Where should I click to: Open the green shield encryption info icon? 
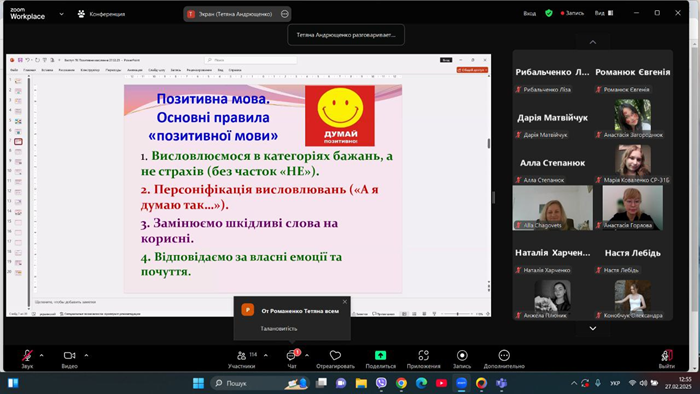[x=549, y=13]
